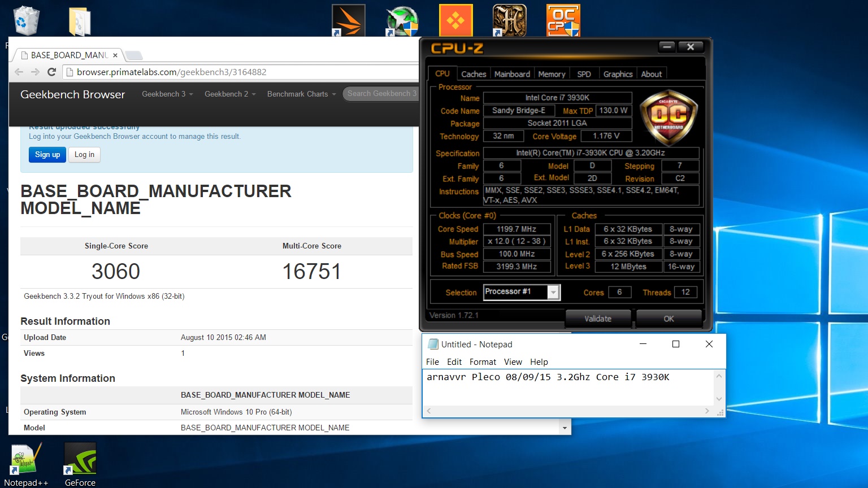The height and width of the screenshot is (488, 868).
Task: Click the Level 3 cache value 12 MBytes
Action: tap(628, 266)
